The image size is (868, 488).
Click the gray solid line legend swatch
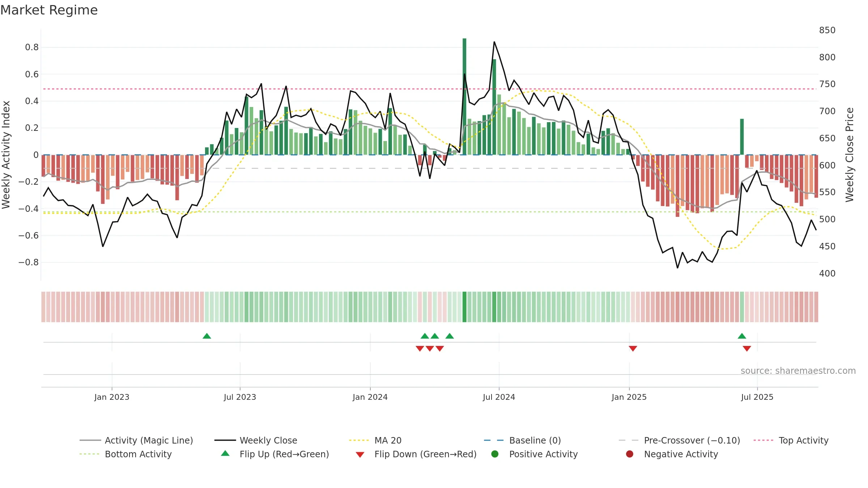[90, 440]
